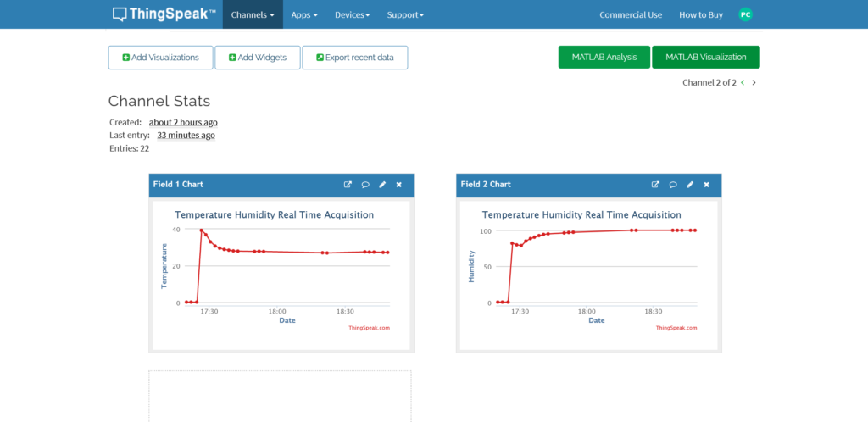
Task: Open Field 2 Chart in new window icon
Action: point(655,185)
